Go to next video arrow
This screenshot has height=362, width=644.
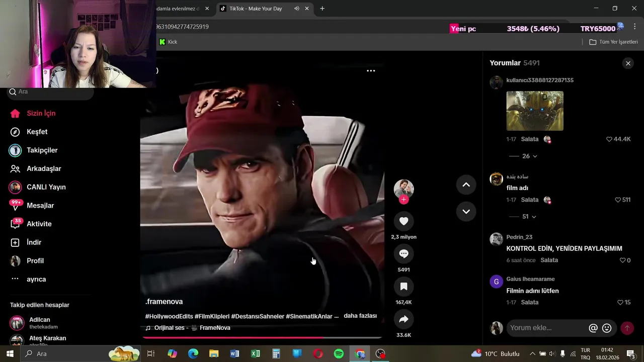tap(466, 211)
